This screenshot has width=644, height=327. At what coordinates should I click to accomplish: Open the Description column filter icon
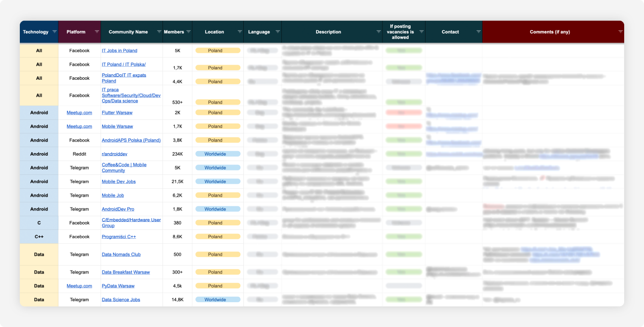point(378,32)
